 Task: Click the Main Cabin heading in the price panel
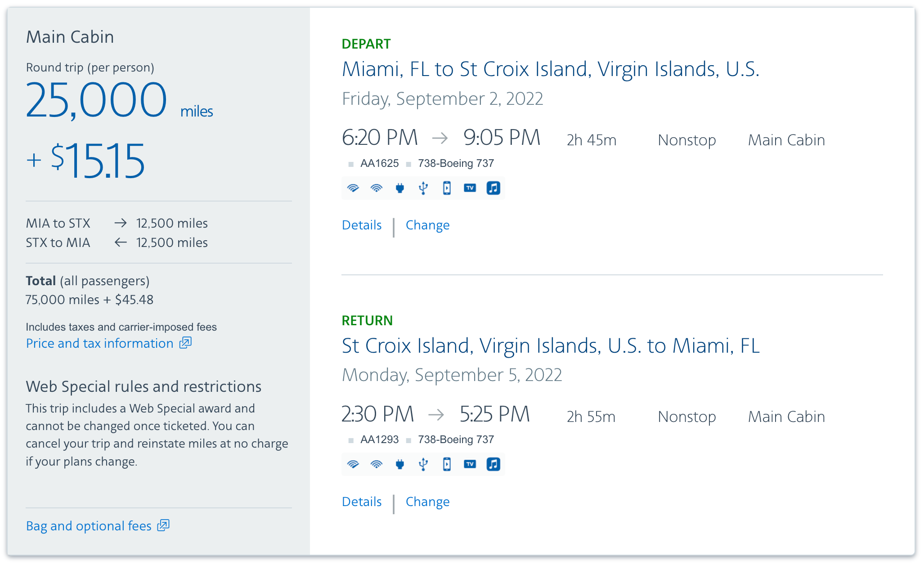click(x=70, y=37)
